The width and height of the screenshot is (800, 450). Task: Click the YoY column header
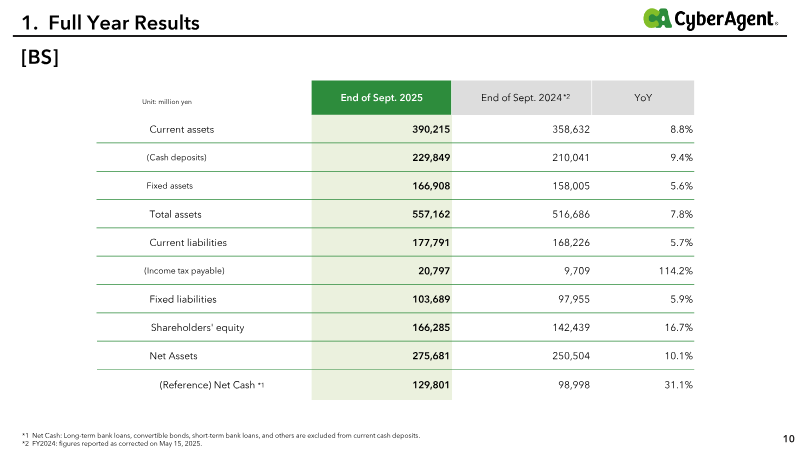coord(644,98)
